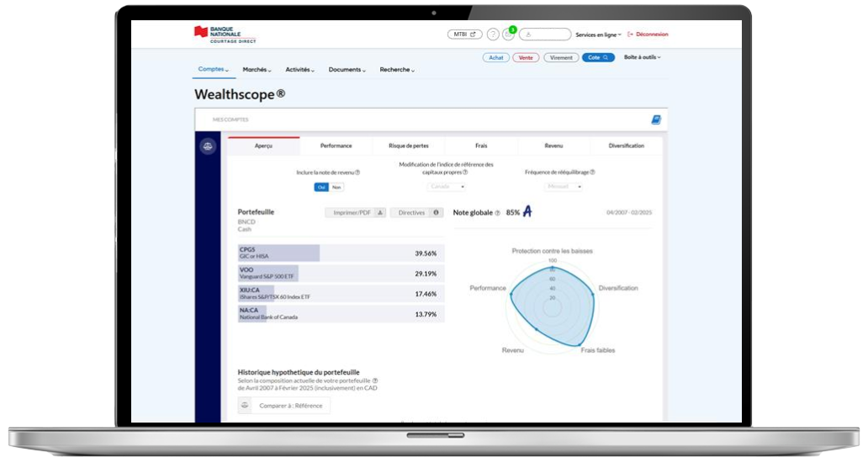Screen dimensions: 868x468
Task: Click help icon after portfolio composition text
Action: [375, 381]
